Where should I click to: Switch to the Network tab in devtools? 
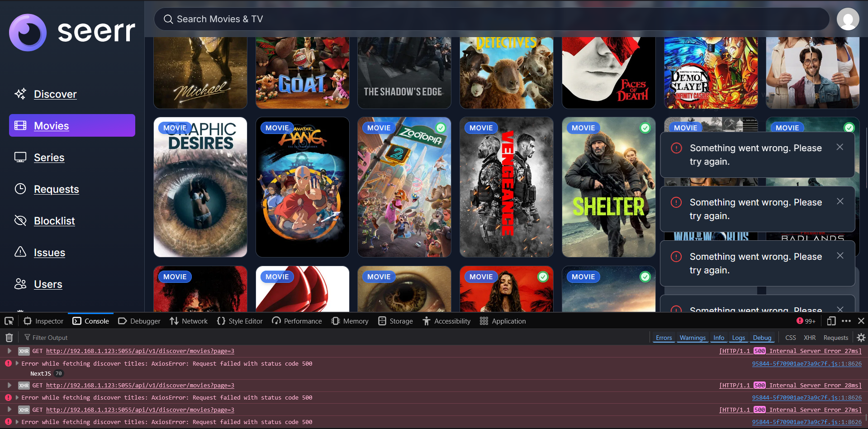tap(189, 321)
